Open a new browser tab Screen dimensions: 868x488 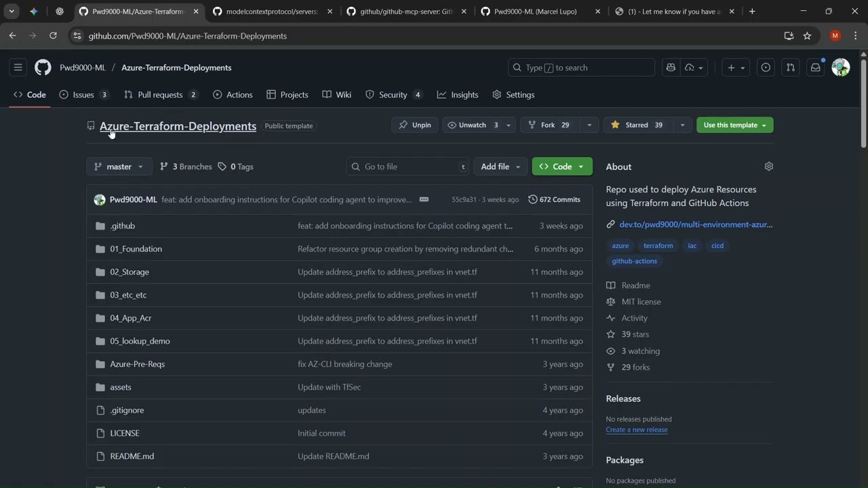tap(752, 12)
